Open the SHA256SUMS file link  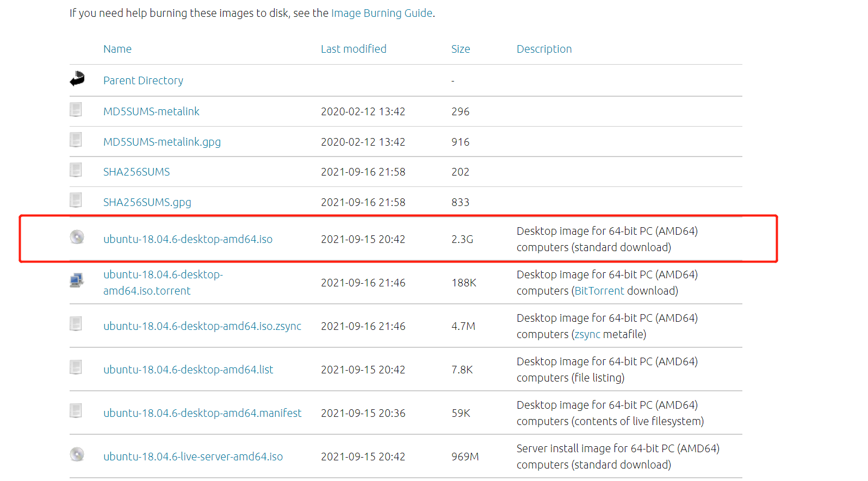tap(137, 172)
